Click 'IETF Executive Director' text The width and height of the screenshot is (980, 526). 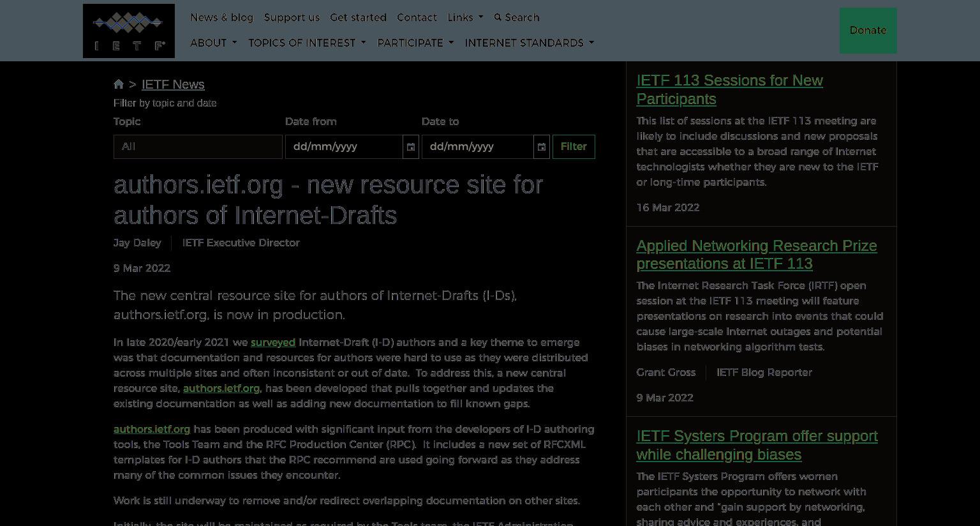pyautogui.click(x=241, y=243)
